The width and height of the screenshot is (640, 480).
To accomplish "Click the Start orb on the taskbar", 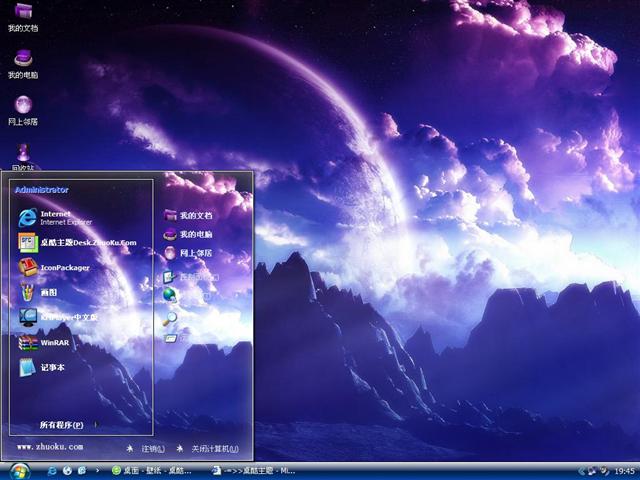I will [18, 470].
